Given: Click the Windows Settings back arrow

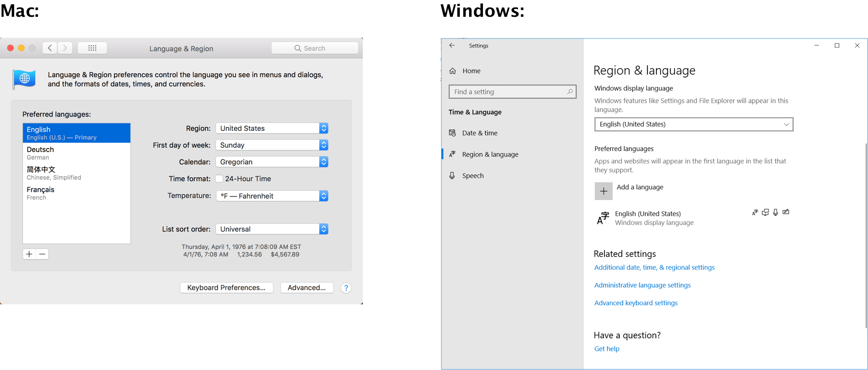Looking at the screenshot, I should tap(452, 45).
